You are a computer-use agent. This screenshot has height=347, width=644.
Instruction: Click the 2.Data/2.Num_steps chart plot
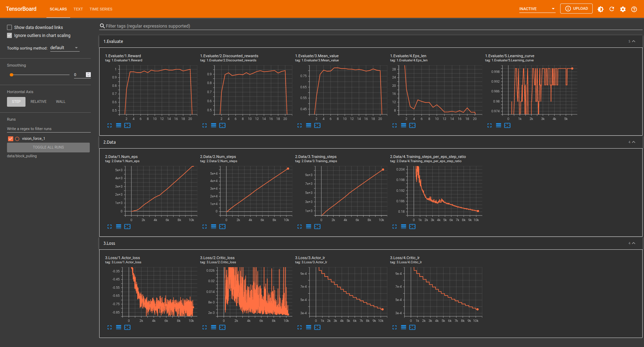coord(256,191)
